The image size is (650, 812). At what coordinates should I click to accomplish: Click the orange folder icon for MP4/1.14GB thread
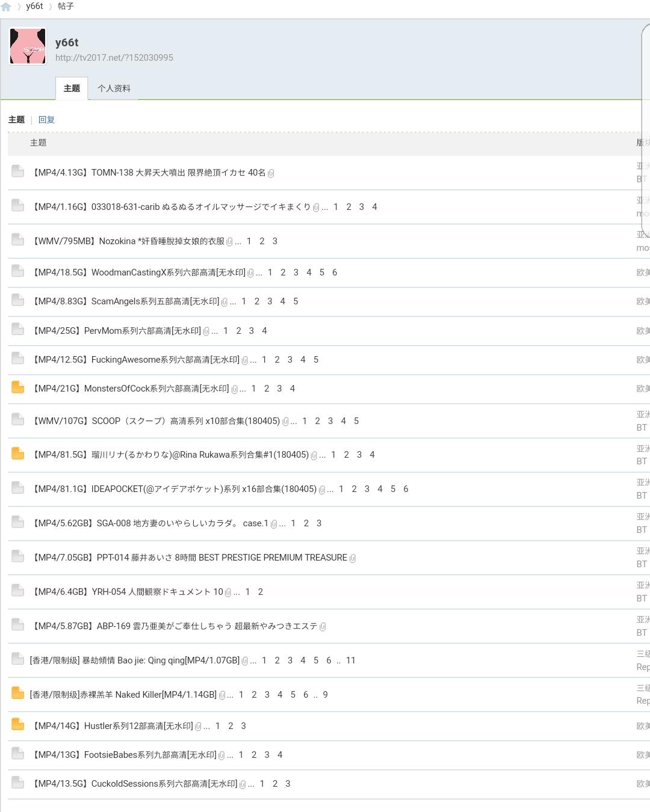tap(18, 693)
